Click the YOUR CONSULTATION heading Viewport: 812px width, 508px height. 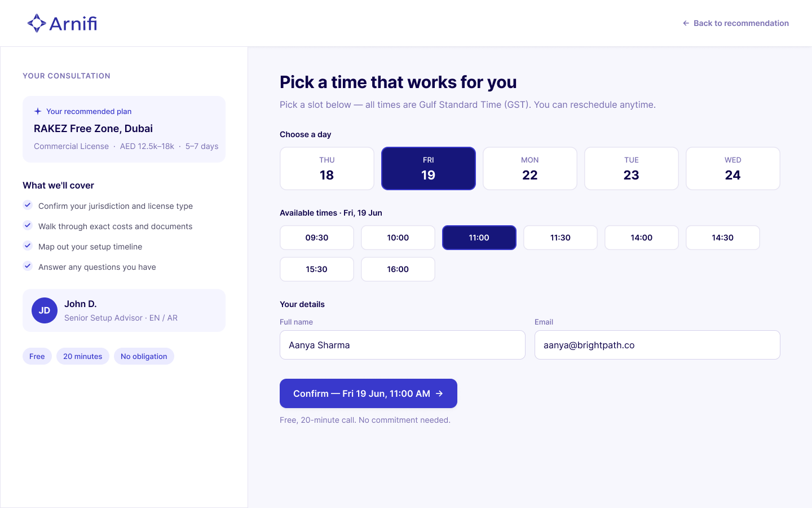(x=67, y=76)
